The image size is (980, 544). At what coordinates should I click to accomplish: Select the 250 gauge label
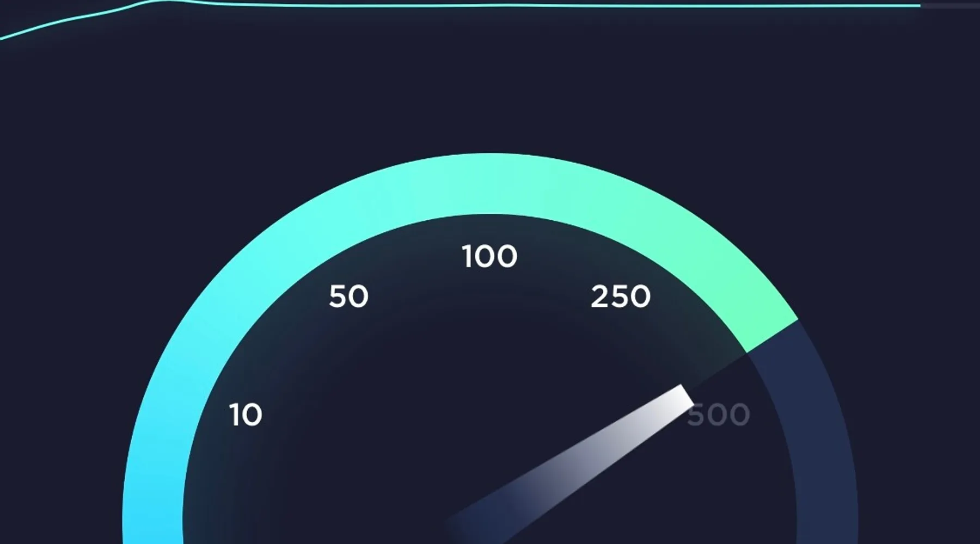pyautogui.click(x=621, y=297)
